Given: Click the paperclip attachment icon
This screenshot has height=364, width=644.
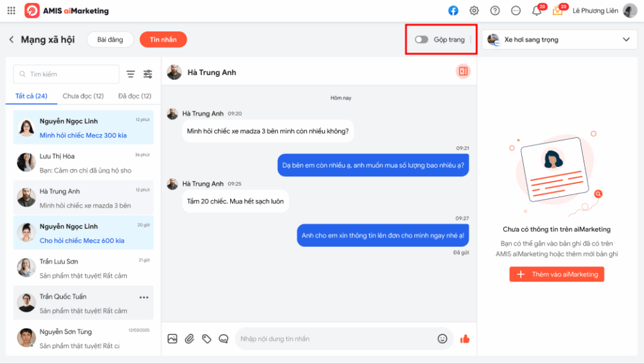Looking at the screenshot, I should (x=189, y=339).
